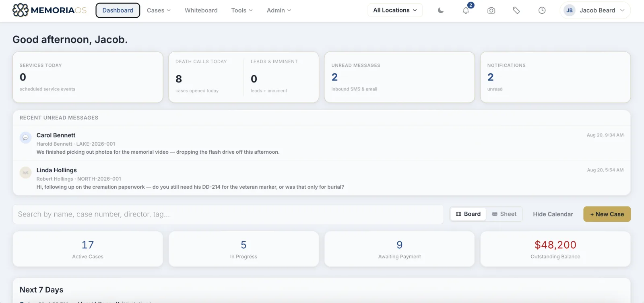Click case reference NORTH-2026-001
644x303 pixels.
pos(99,179)
